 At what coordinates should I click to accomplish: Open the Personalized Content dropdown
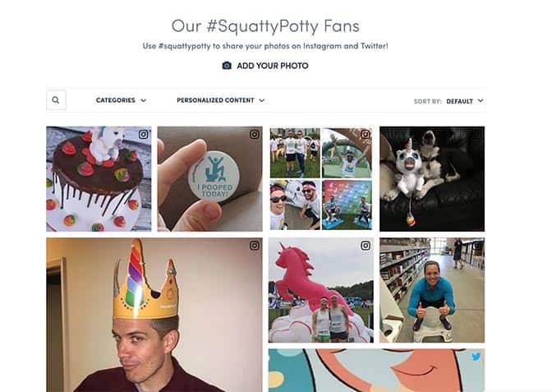click(x=220, y=100)
